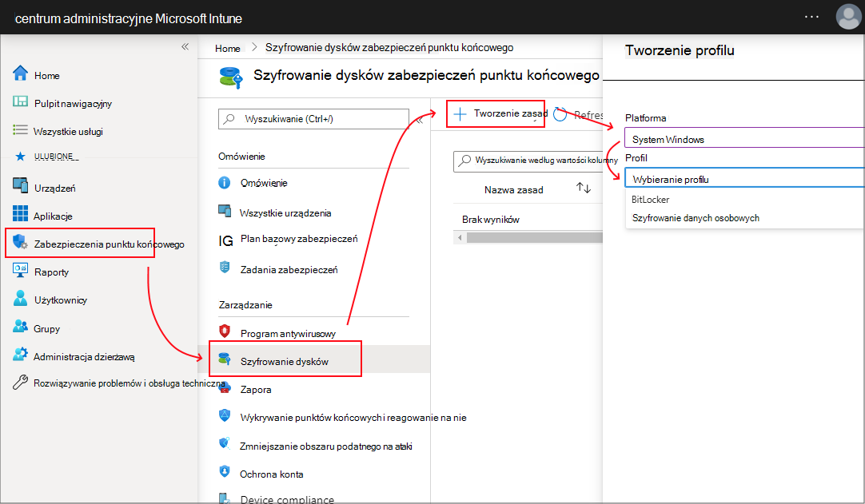
Task: Open Raporty sidebar link
Action: pyautogui.click(x=51, y=272)
